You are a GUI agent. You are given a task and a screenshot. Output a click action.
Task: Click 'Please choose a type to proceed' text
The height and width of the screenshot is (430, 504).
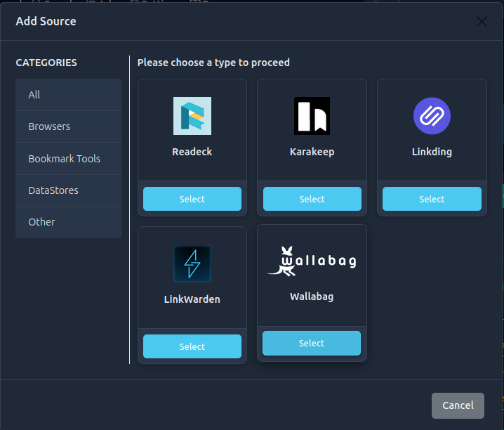coord(213,63)
